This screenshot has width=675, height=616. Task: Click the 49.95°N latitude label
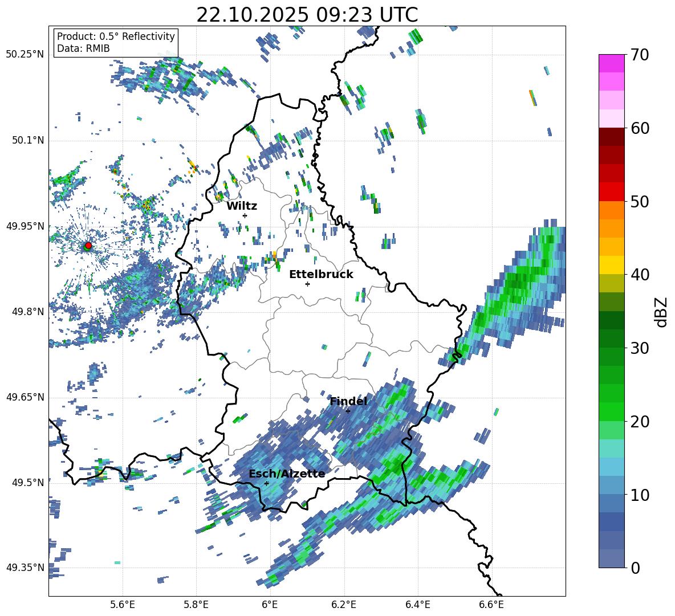tap(25, 226)
